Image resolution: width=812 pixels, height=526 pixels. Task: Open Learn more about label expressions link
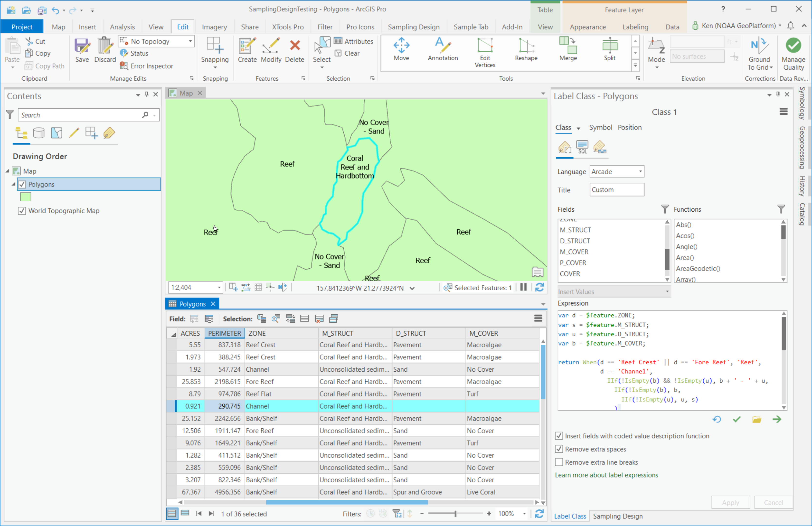pyautogui.click(x=606, y=475)
